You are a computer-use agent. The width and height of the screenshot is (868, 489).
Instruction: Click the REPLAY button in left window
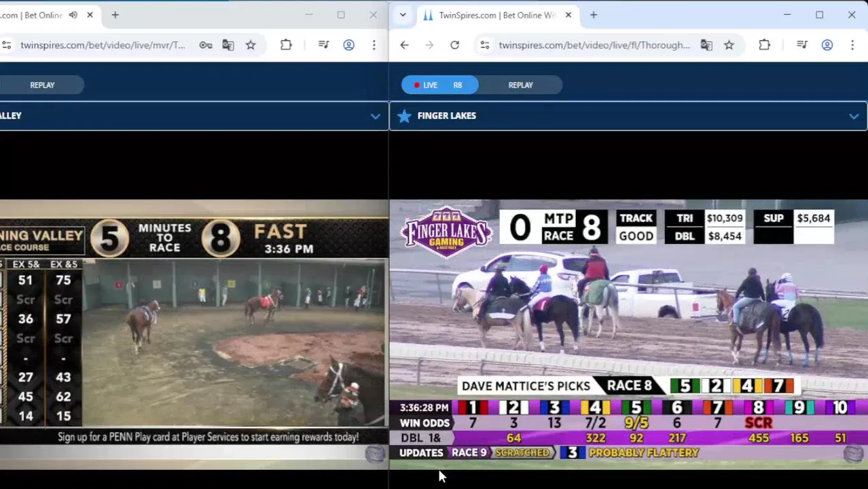click(x=42, y=85)
